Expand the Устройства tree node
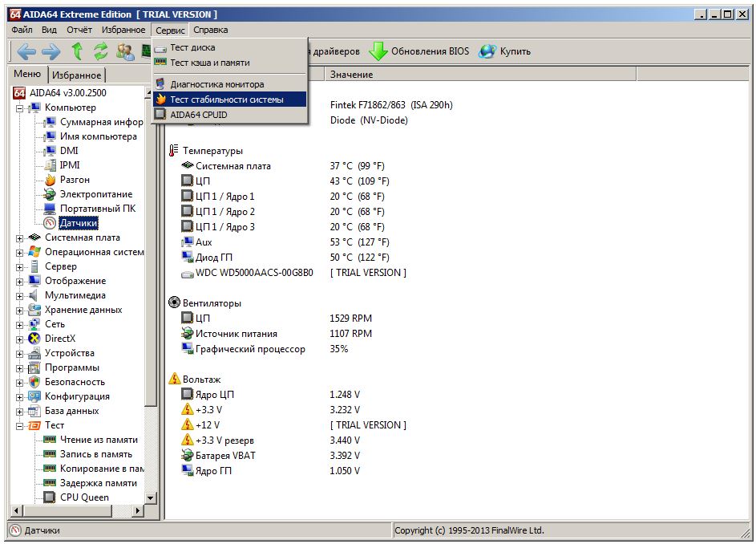The image size is (756, 544). [19, 354]
